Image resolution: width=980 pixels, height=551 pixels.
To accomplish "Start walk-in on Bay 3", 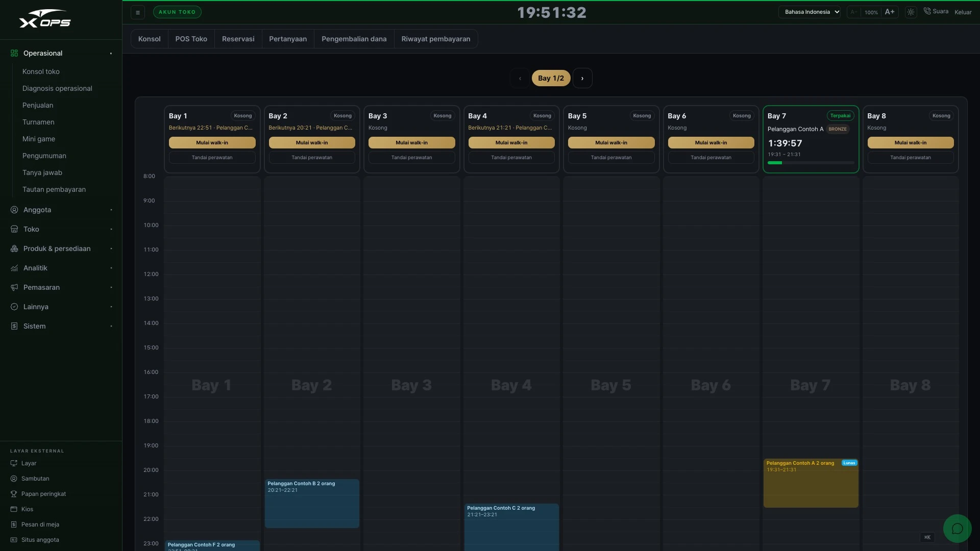I will [411, 143].
